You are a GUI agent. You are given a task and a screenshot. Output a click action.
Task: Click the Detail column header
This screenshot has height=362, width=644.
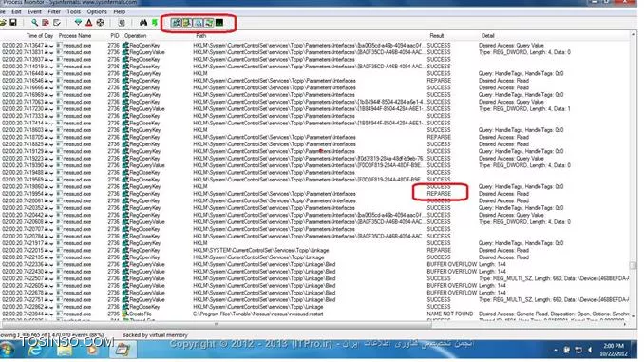coord(488,36)
